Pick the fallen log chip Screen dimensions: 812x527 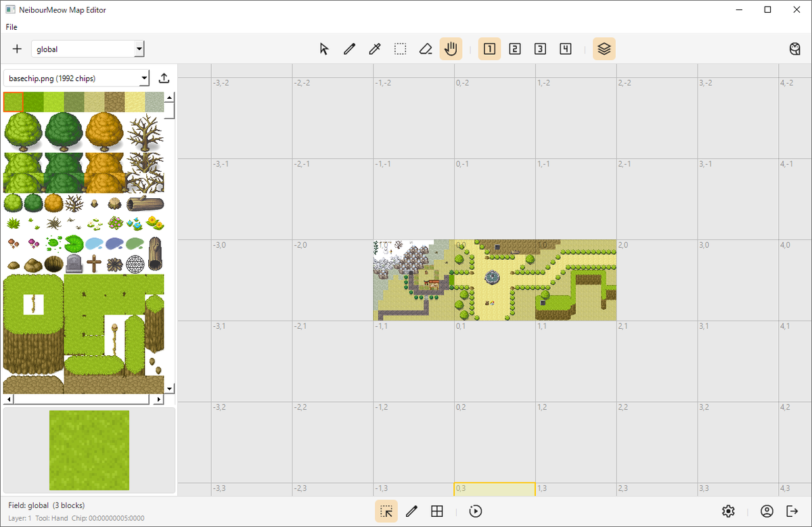pos(145,204)
